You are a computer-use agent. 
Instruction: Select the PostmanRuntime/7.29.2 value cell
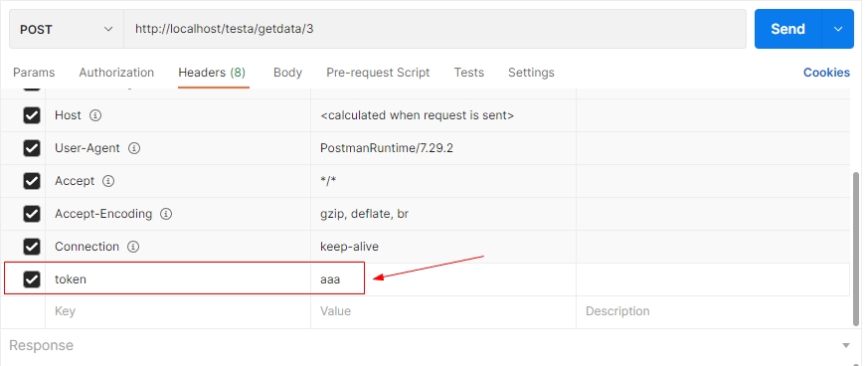(443, 148)
